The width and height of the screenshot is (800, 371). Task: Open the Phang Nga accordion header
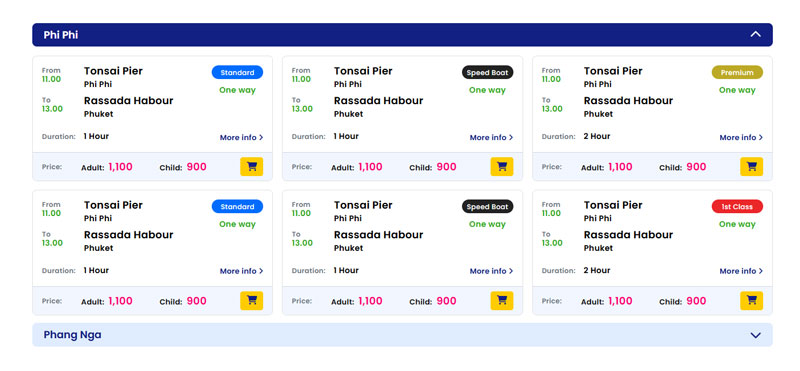pyautogui.click(x=402, y=335)
